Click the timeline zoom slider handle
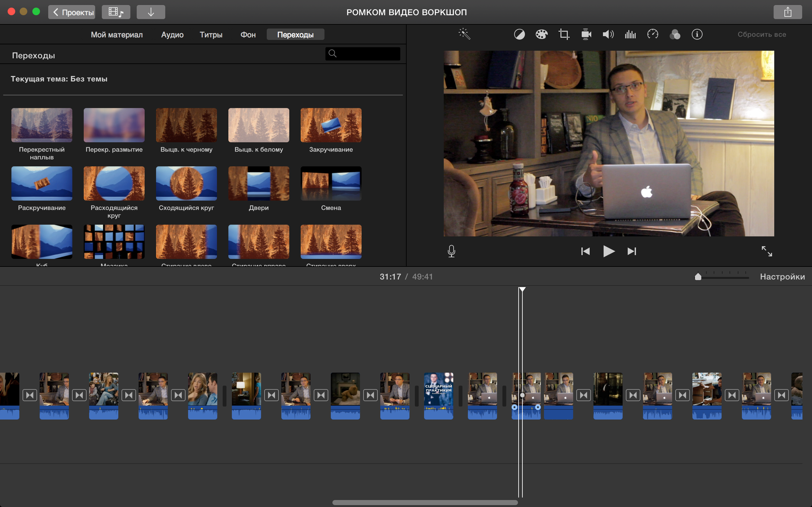The height and width of the screenshot is (507, 812). coord(698,277)
